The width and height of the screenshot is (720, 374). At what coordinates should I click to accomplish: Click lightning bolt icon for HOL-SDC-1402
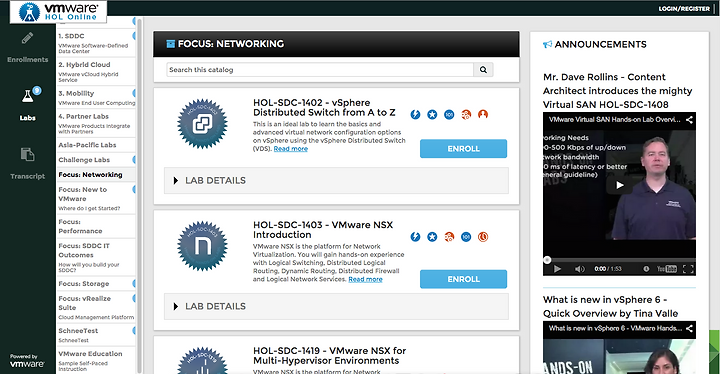(415, 114)
